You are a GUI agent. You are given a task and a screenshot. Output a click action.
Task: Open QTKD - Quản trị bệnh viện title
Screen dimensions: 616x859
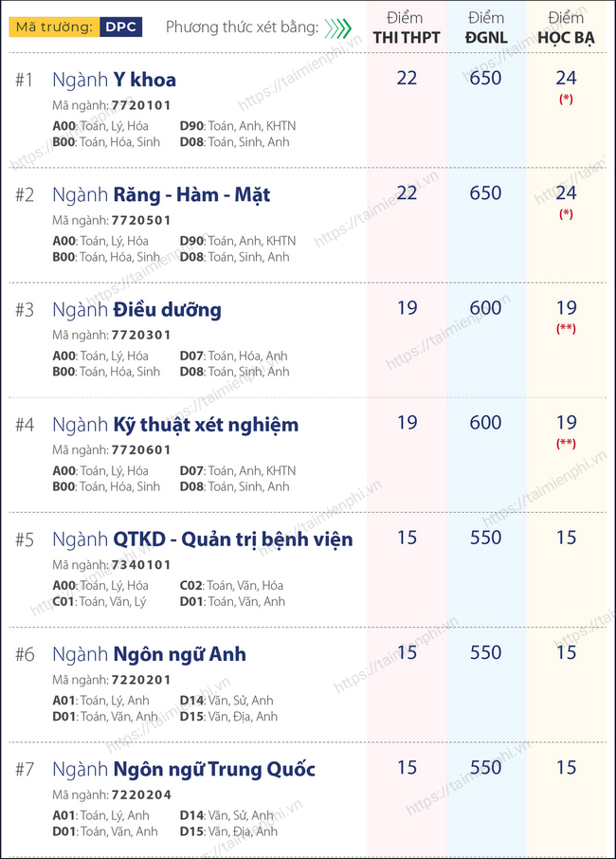pyautogui.click(x=233, y=539)
